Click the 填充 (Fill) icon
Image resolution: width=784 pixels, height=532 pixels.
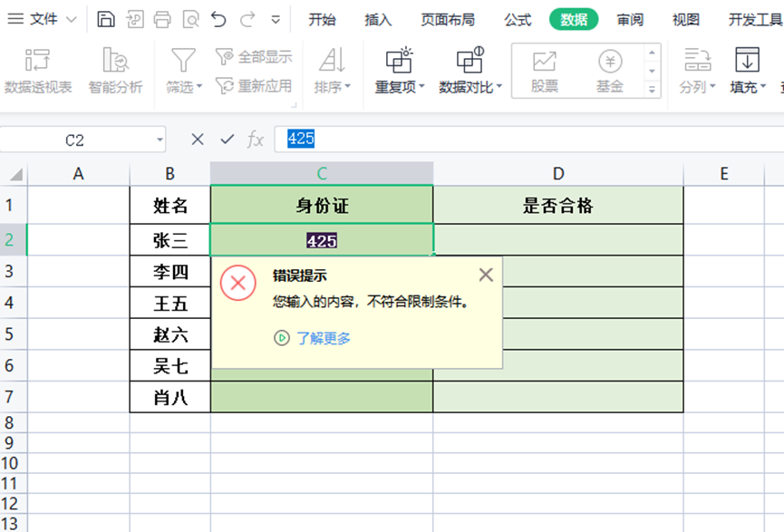tap(746, 62)
